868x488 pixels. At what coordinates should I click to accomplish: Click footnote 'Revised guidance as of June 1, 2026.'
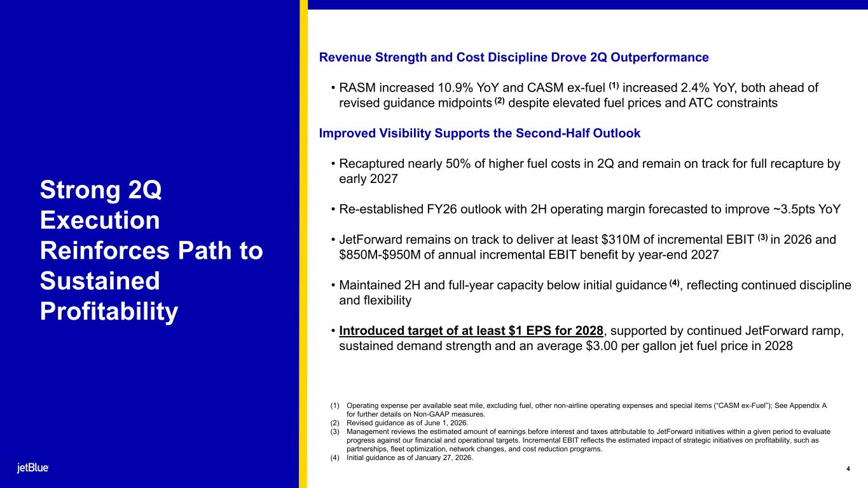399,423
